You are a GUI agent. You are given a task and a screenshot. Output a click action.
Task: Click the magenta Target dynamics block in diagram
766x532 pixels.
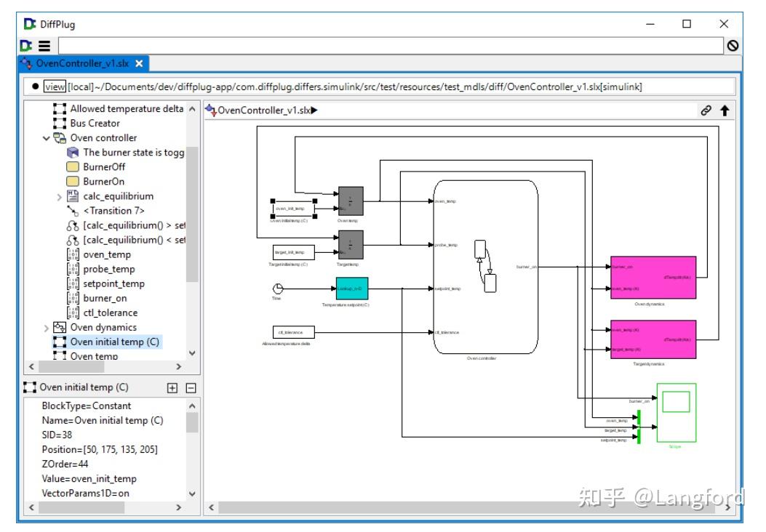coord(653,339)
